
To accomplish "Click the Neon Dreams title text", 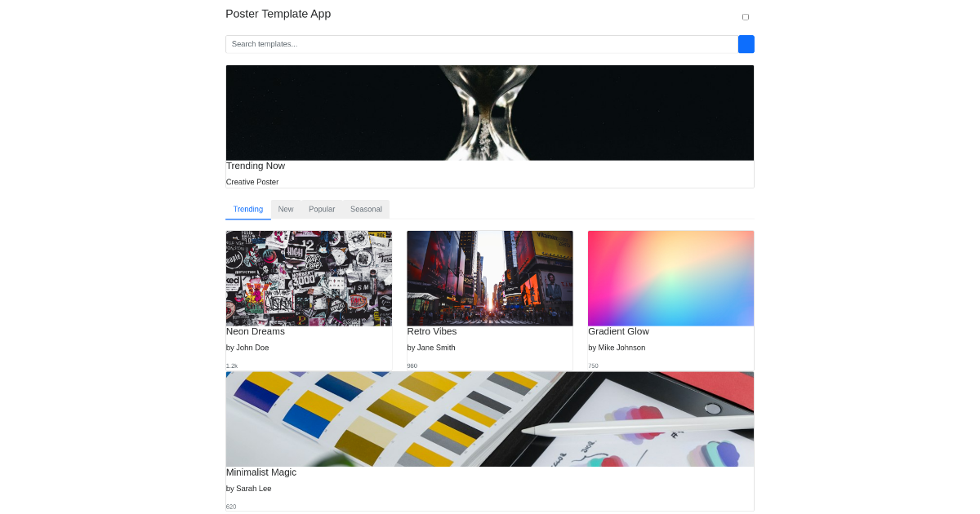I will click(x=256, y=331).
